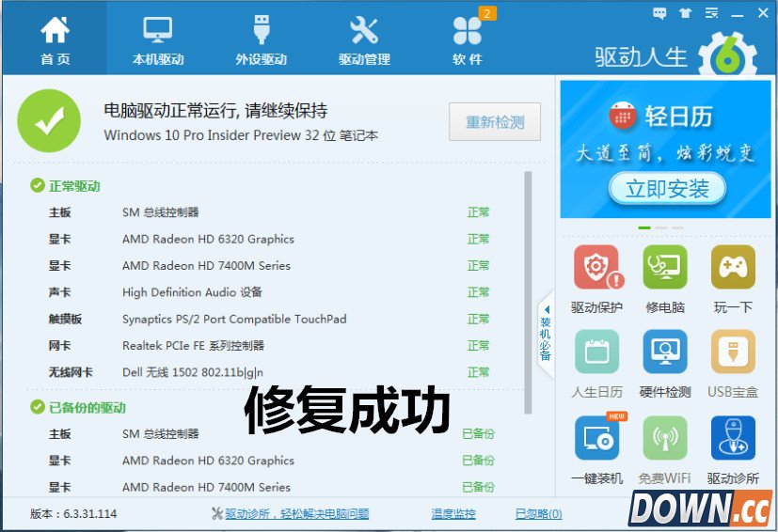
Task: Click the badge number 2 on 软件
Action: click(x=486, y=13)
